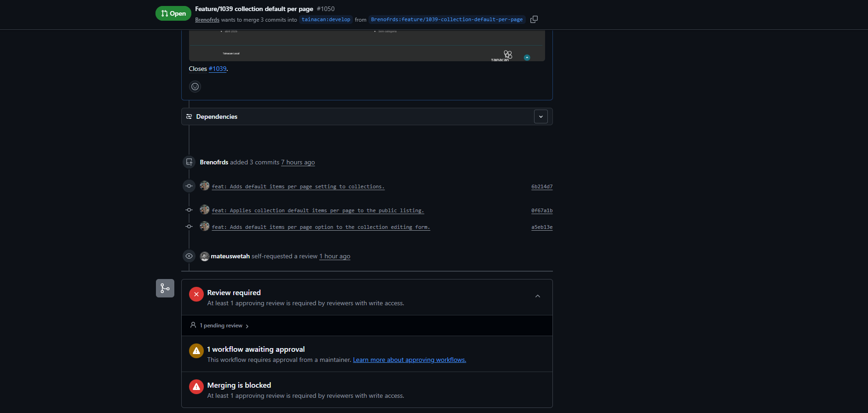Open Brenofrds profile link in header

point(207,20)
